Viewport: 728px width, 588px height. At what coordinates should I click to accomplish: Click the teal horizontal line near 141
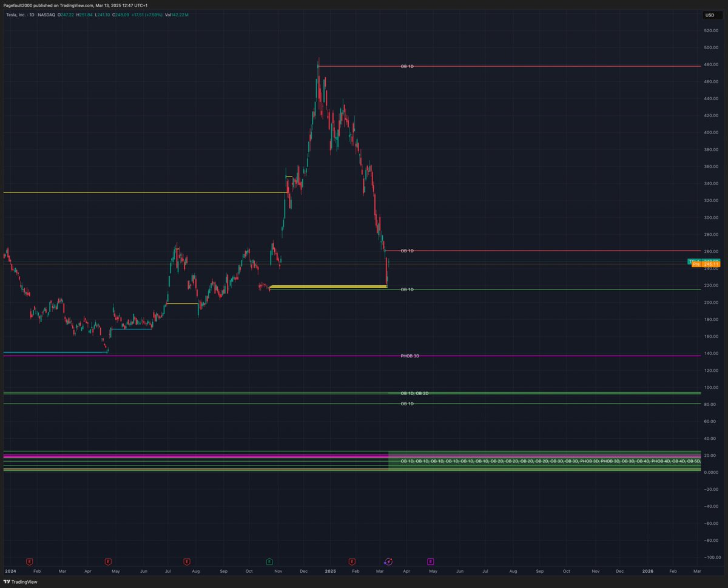[x=55, y=352]
